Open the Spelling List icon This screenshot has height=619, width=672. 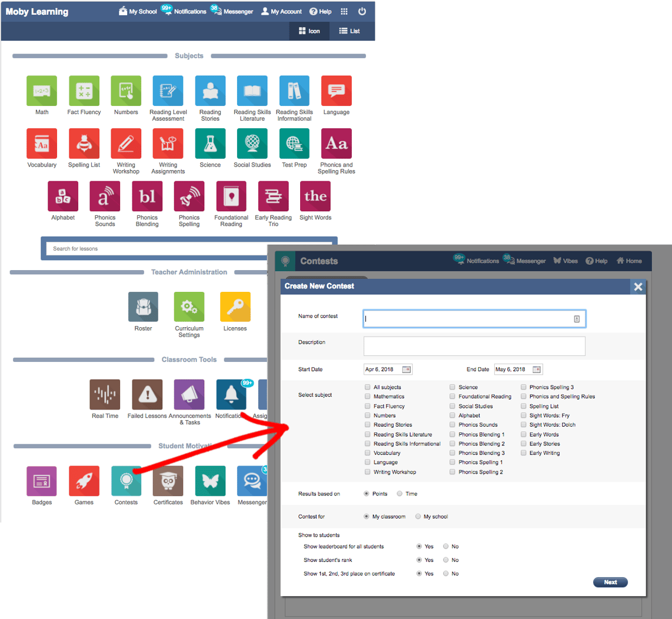coord(84,144)
